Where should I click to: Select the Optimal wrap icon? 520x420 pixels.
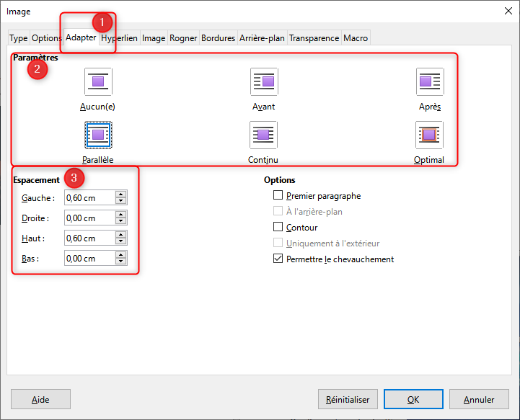(430, 135)
